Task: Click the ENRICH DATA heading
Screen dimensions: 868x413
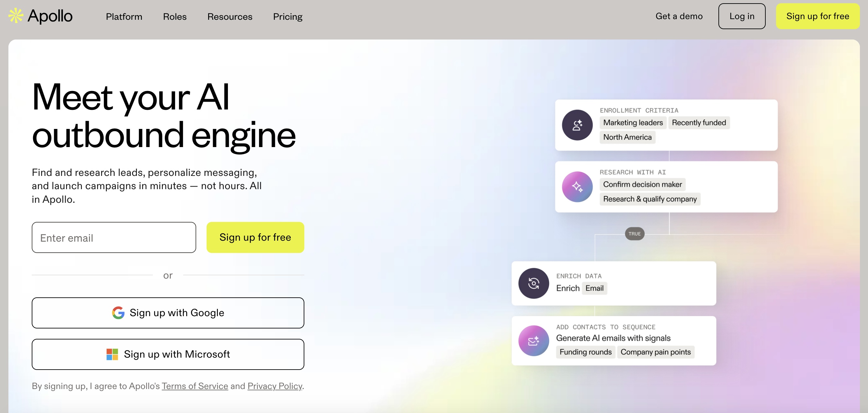Action: pos(579,276)
